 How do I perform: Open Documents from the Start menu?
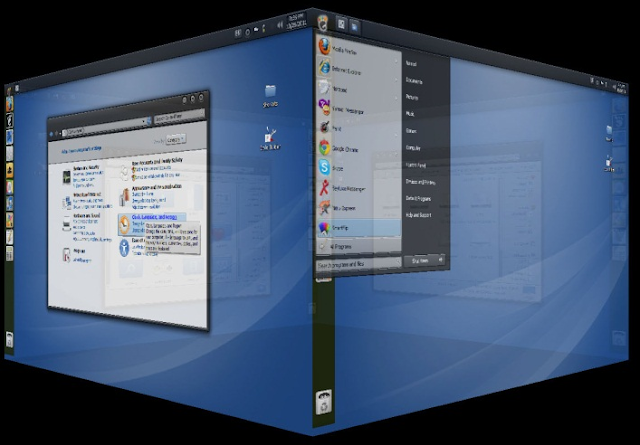point(414,81)
